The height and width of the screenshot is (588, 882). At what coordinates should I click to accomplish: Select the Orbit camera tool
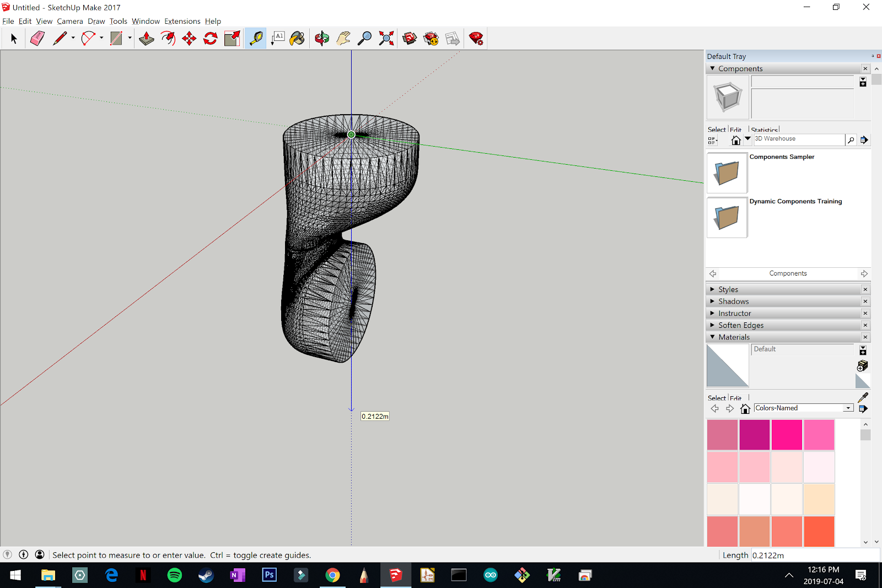(x=322, y=39)
